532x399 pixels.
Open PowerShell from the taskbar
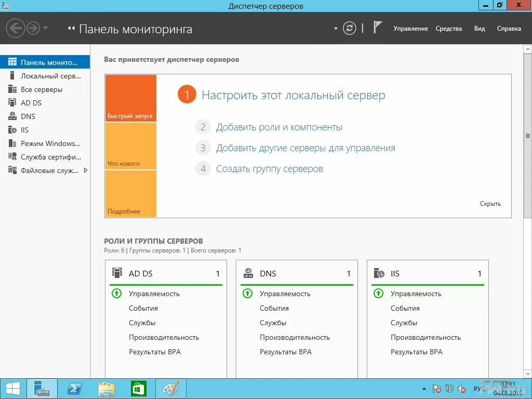point(74,389)
